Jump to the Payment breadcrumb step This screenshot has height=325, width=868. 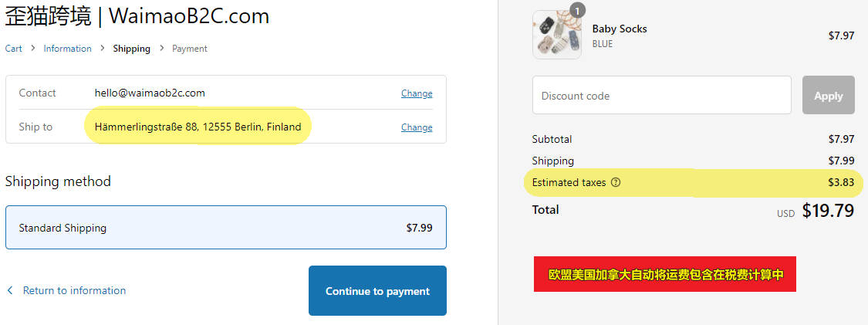click(189, 49)
